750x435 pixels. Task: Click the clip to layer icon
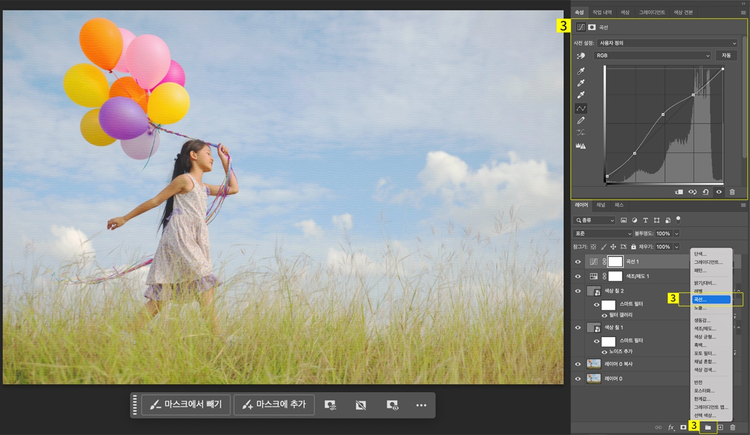(679, 191)
